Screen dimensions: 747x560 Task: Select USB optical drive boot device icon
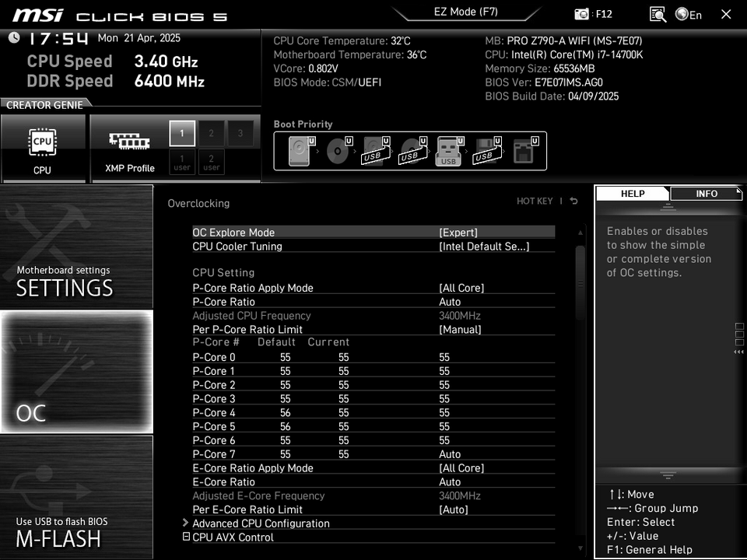(413, 151)
